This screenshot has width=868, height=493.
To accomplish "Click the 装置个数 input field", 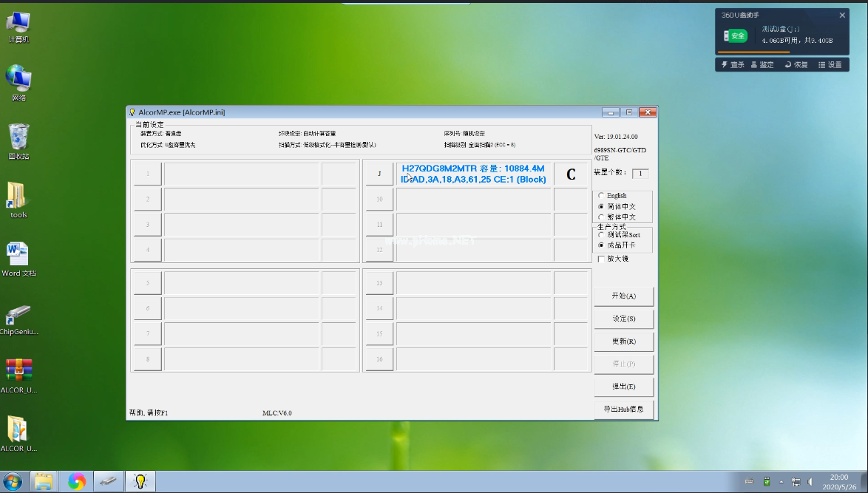I will pyautogui.click(x=640, y=174).
